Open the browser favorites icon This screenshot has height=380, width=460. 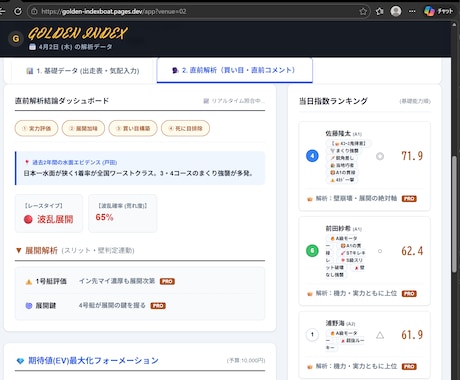point(379,11)
